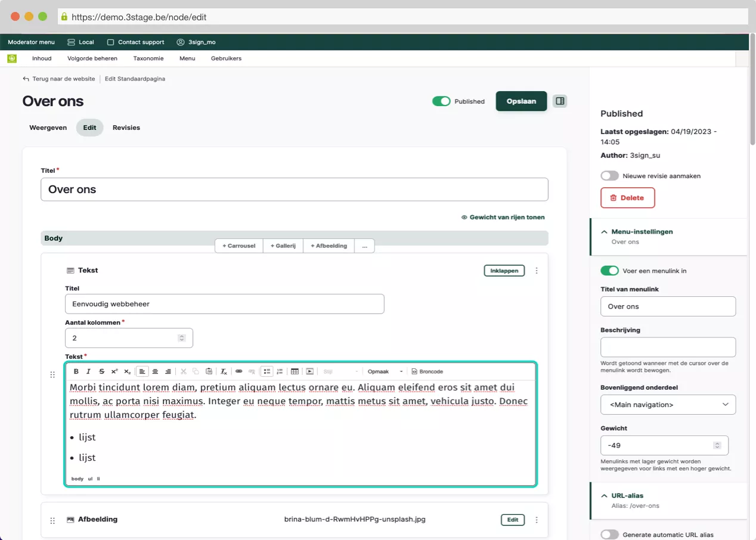
Task: Toggle bold formatting in the text editor
Action: tap(76, 371)
